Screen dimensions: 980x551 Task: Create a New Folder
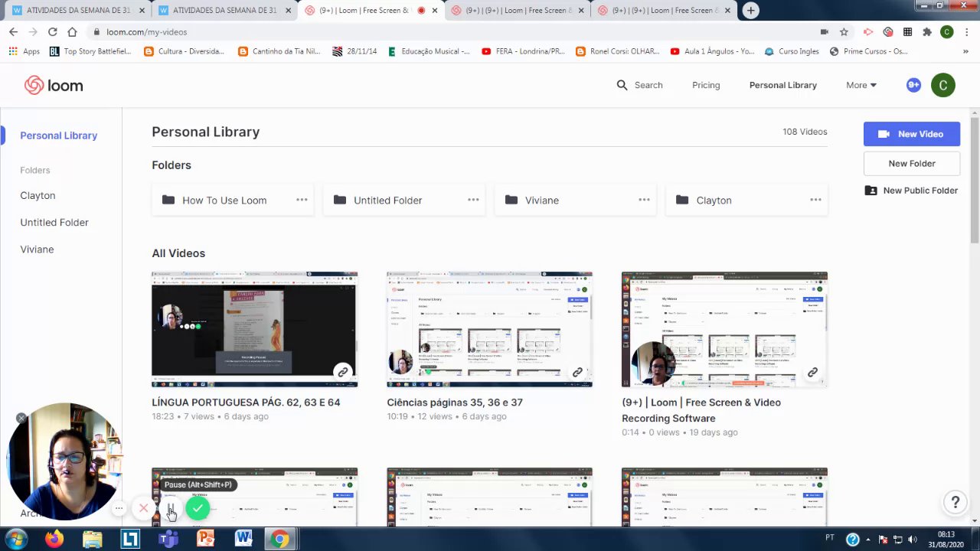click(x=912, y=163)
